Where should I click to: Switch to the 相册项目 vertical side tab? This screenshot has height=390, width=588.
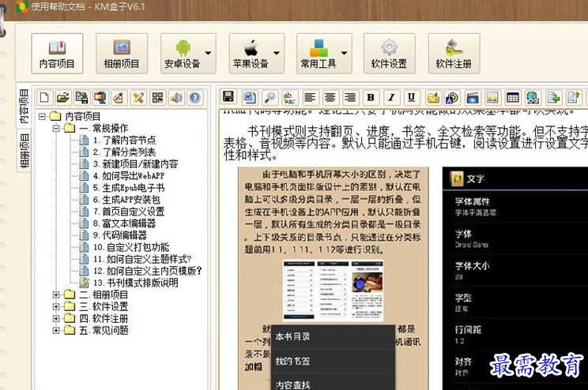[x=24, y=152]
